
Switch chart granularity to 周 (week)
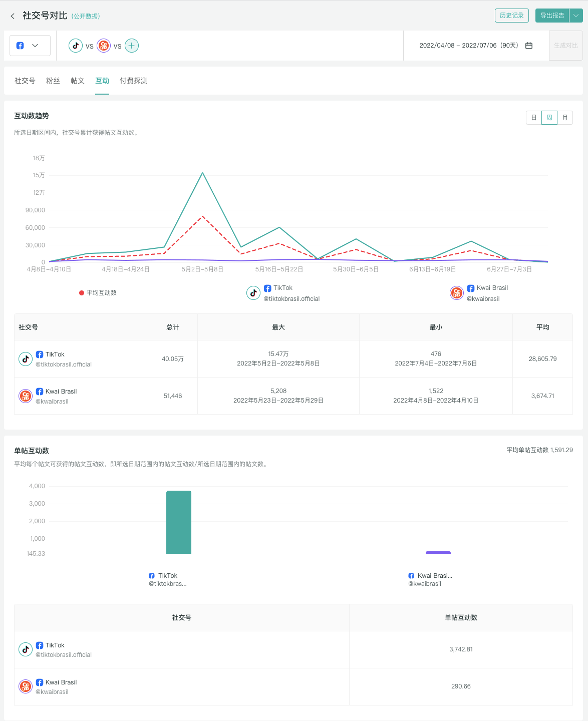pos(549,118)
